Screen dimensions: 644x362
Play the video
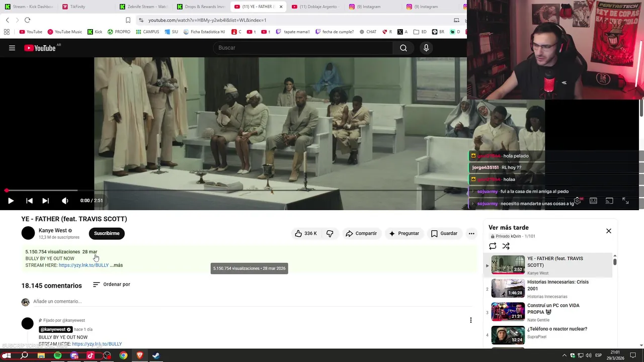point(11,201)
